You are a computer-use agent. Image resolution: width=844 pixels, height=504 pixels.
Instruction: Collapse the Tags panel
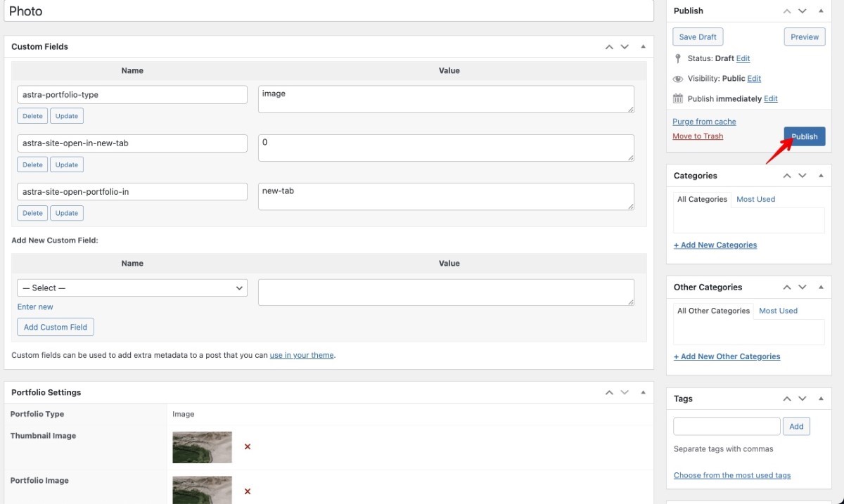coord(821,399)
